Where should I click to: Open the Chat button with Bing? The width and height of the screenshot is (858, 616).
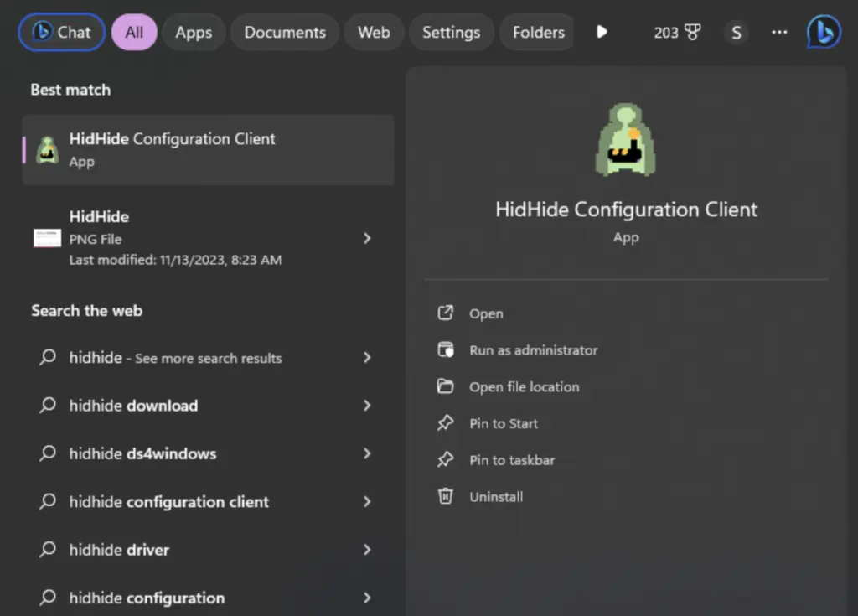(x=62, y=33)
